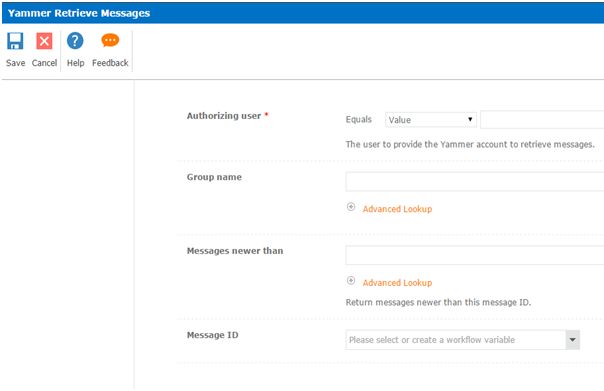604x391 pixels.
Task: Open Feedback via the orange speech bubble
Action: click(x=110, y=40)
